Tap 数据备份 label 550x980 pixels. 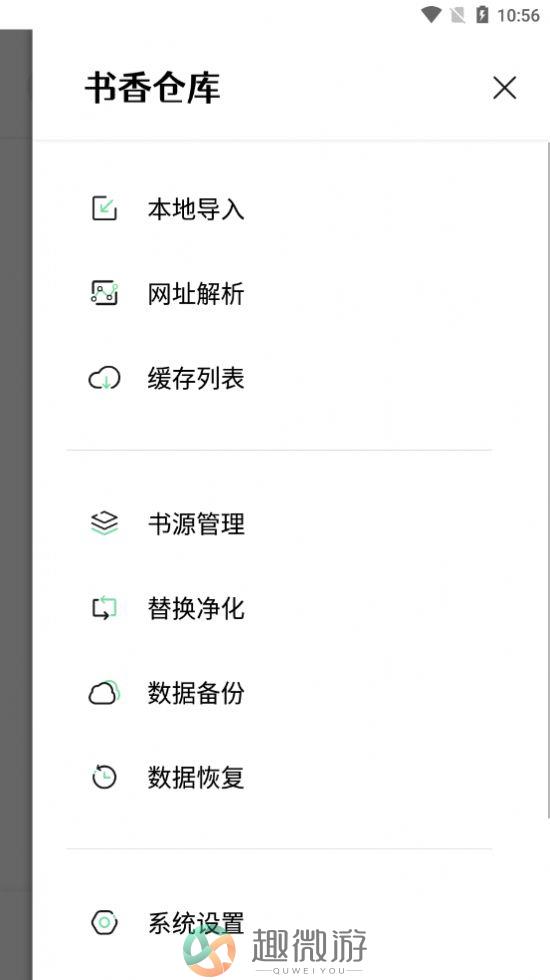pyautogui.click(x=196, y=692)
